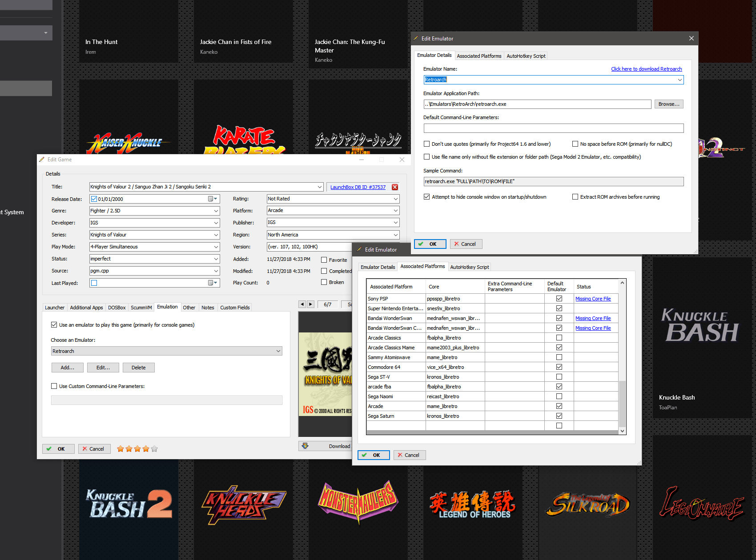This screenshot has height=560, width=756.
Task: Select the mame_libretro core cell for Arcade
Action: (x=455, y=406)
